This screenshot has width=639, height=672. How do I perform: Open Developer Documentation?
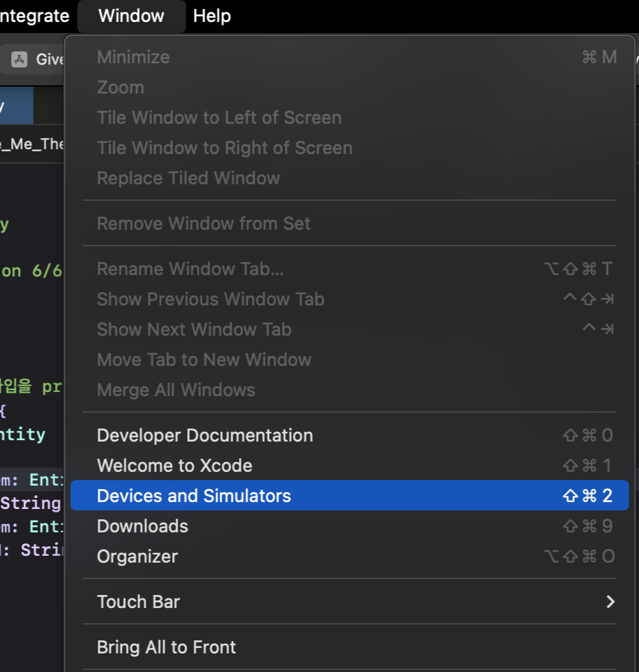[349, 435]
